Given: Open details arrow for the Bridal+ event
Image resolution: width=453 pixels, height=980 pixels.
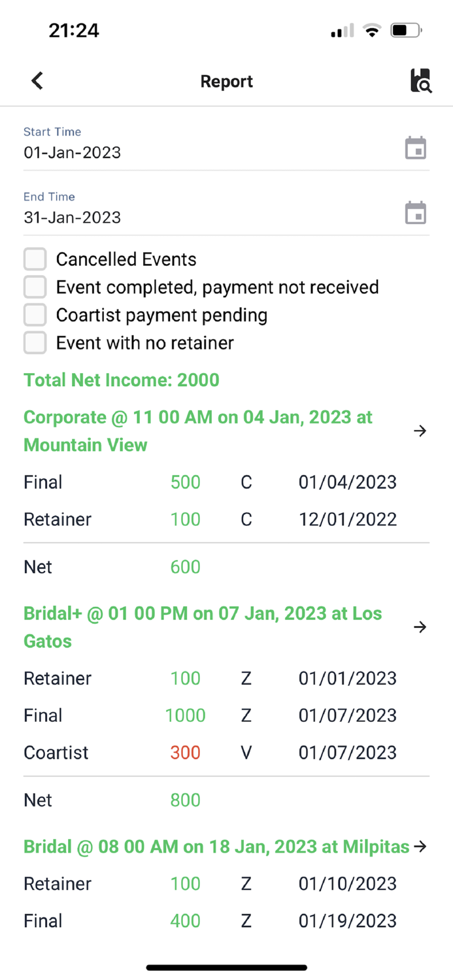Looking at the screenshot, I should click(419, 627).
